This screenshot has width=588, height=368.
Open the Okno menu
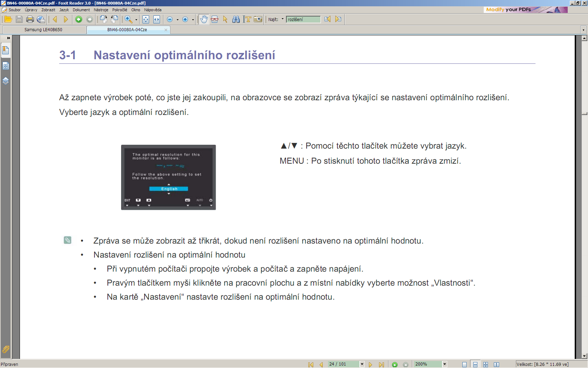[x=136, y=10]
